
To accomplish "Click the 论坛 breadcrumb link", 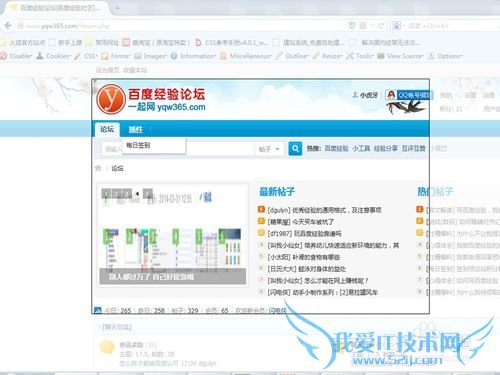I will pyautogui.click(x=117, y=168).
